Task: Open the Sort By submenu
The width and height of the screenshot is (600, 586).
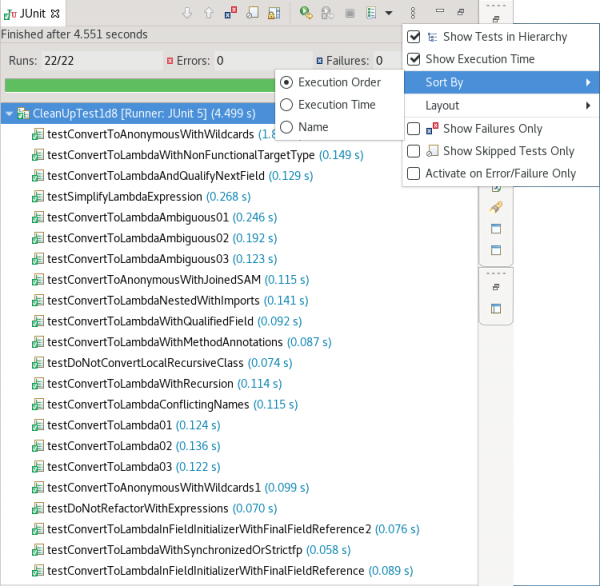Action: pyautogui.click(x=500, y=82)
